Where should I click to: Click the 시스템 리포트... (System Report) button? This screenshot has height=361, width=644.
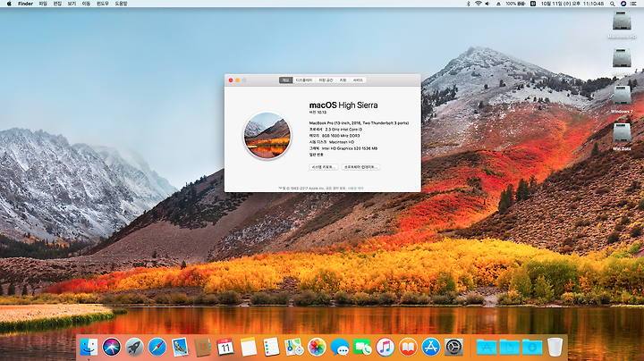coord(324,167)
